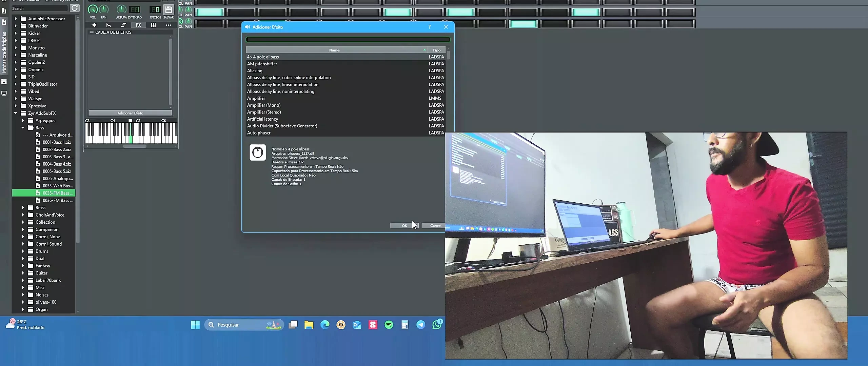Toggle the Cadeia de Efeitos enable LED
Image resolution: width=868 pixels, height=366 pixels.
pos(91,32)
